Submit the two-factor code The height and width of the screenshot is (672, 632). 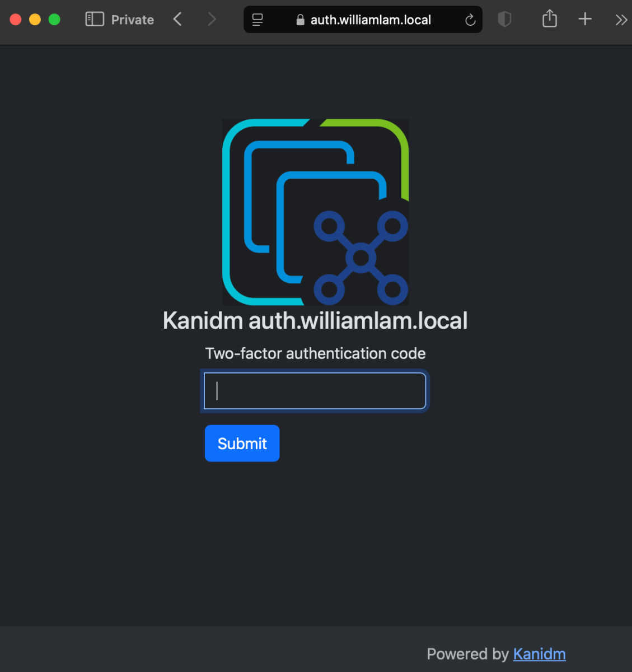pyautogui.click(x=242, y=444)
